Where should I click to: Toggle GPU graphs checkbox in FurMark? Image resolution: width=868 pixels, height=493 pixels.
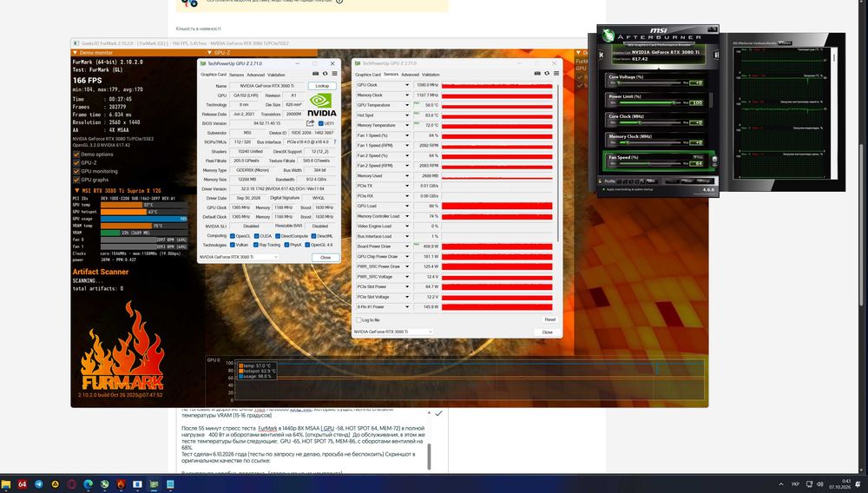(x=76, y=180)
